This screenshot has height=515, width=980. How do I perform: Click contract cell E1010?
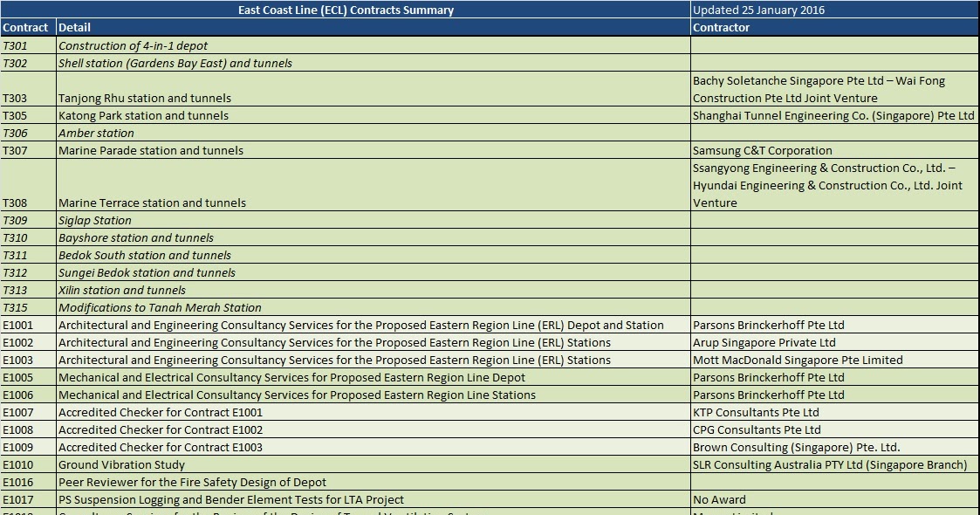coord(28,465)
